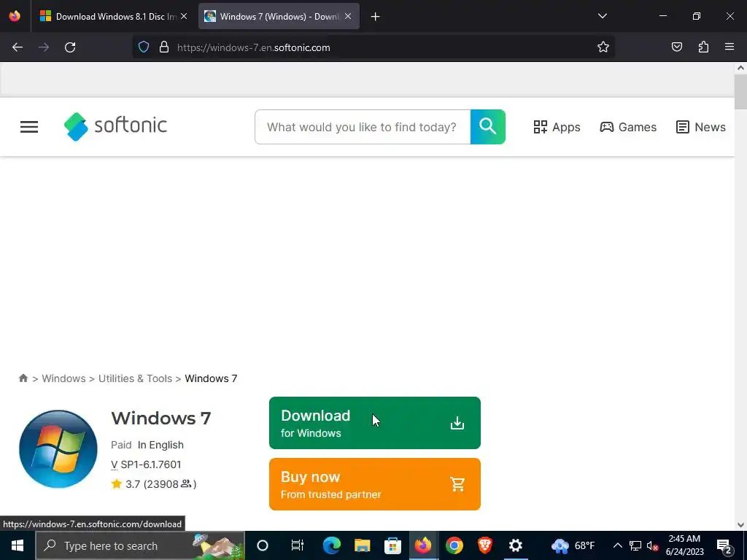Viewport: 747px width, 560px height.
Task: Launch Microsoft Edge from the taskbar
Action: (x=332, y=545)
